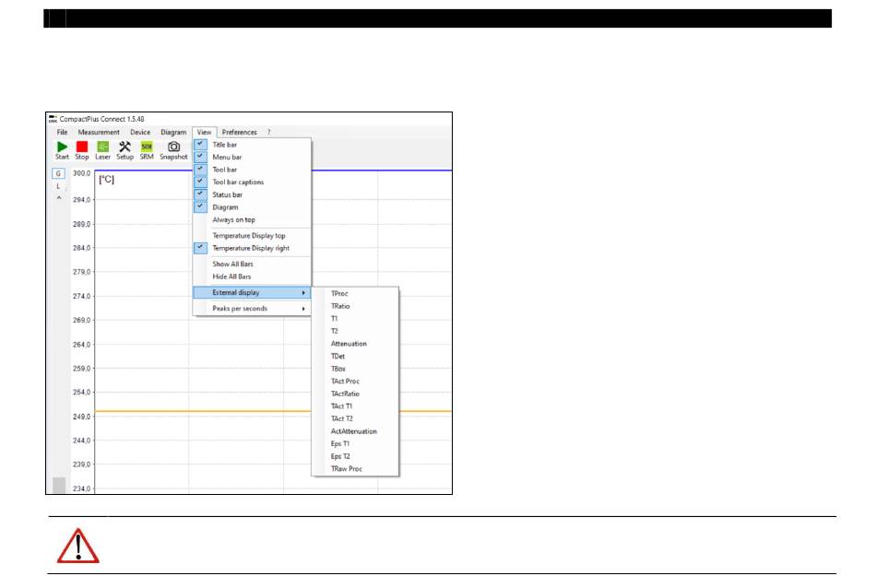This screenshot has height=588, width=876.
Task: Choose Hide All Bars
Action: [x=252, y=276]
